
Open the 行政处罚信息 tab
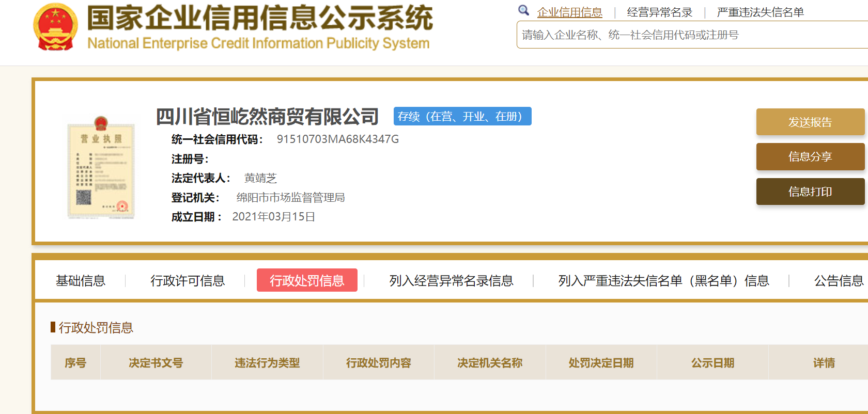tap(307, 280)
